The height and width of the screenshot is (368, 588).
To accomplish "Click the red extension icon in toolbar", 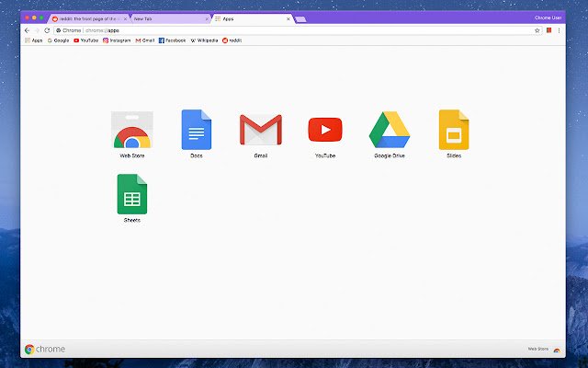I will pyautogui.click(x=549, y=30).
